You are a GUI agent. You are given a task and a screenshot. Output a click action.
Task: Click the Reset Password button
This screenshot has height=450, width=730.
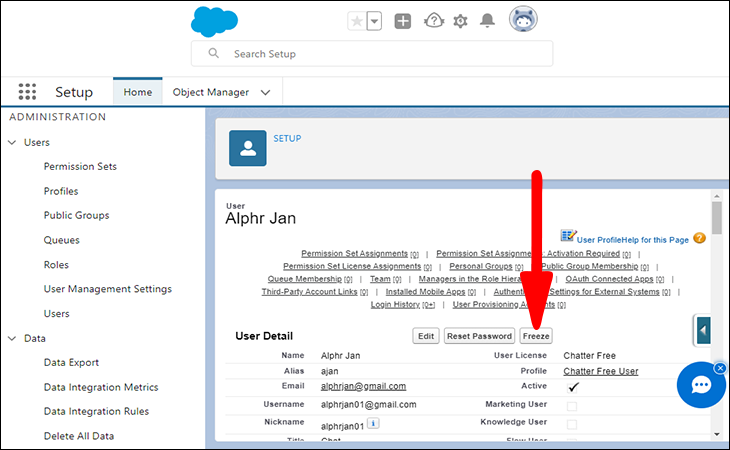pos(479,336)
